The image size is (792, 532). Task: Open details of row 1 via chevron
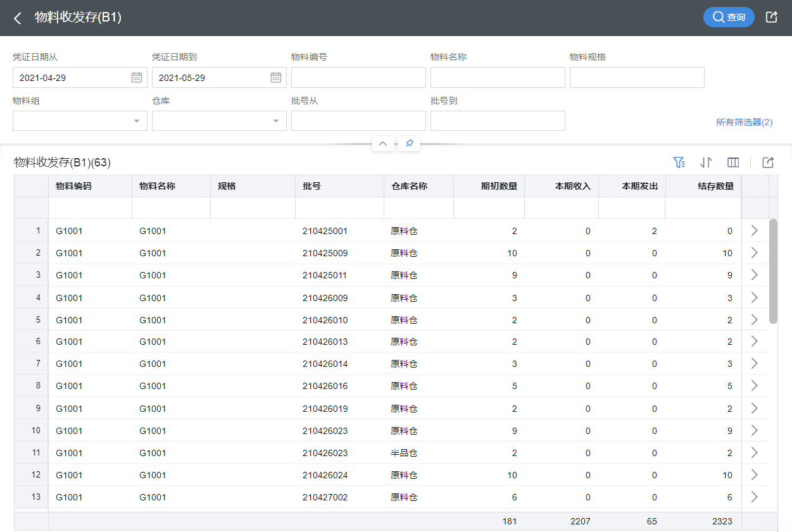pos(754,231)
